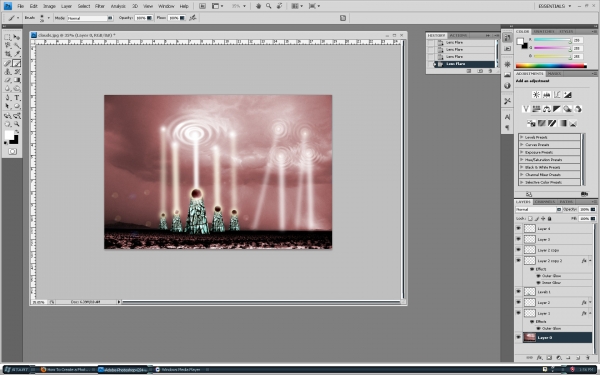This screenshot has width=600, height=375.
Task: Swap foreground and background colors
Action: [x=17, y=131]
